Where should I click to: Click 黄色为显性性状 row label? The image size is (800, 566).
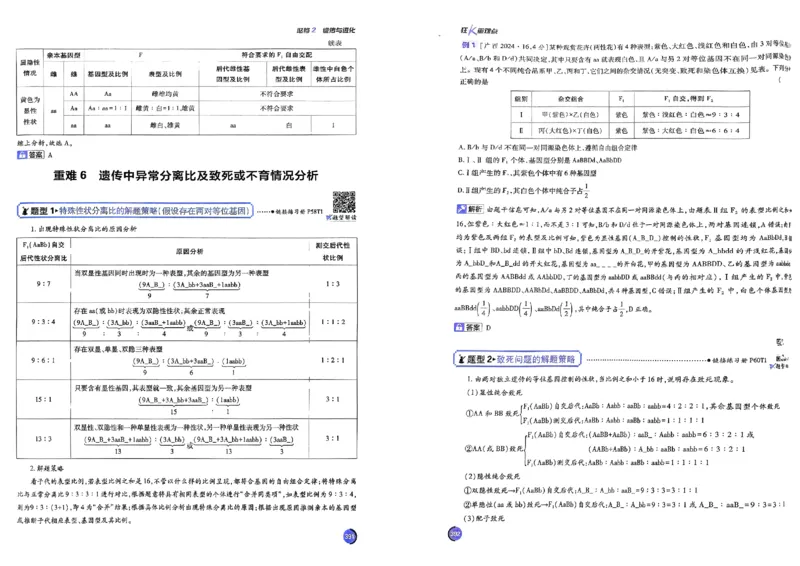point(30,111)
